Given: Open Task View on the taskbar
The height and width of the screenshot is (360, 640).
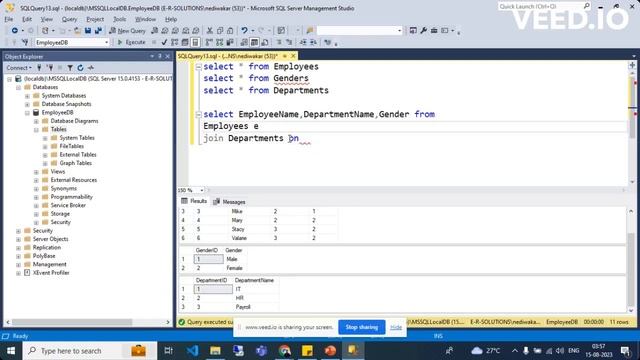Looking at the screenshot, I should 168,351.
